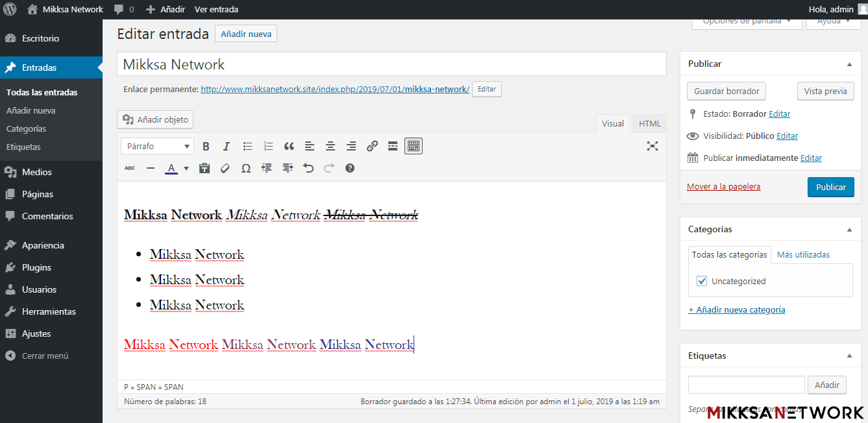Click the Etiquetas tag input field
The image size is (868, 423).
click(x=746, y=385)
